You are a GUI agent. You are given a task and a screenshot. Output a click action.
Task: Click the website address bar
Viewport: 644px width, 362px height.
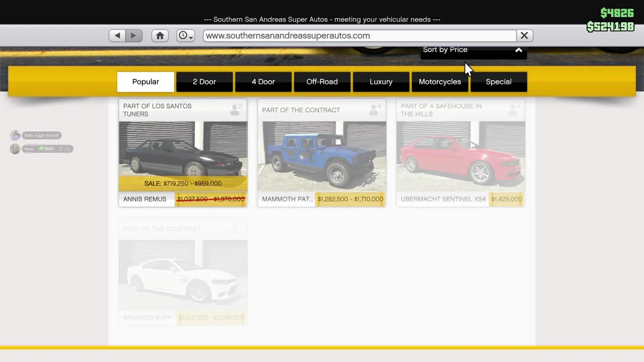point(360,36)
